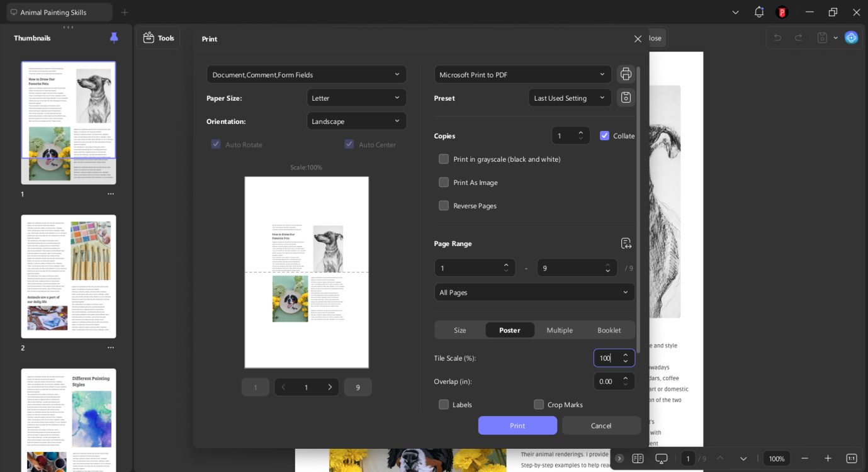Enable the Crop Marks checkbox
This screenshot has height=472, width=868.
coord(539,405)
